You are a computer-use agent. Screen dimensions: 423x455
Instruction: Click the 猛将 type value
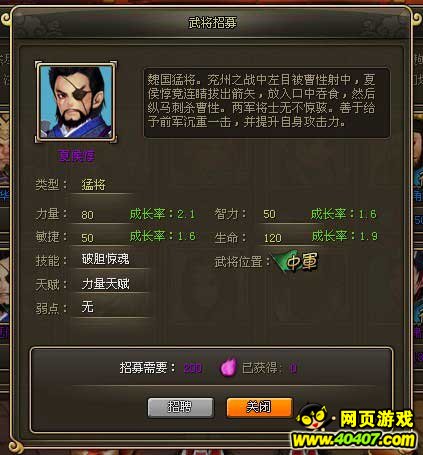click(94, 185)
